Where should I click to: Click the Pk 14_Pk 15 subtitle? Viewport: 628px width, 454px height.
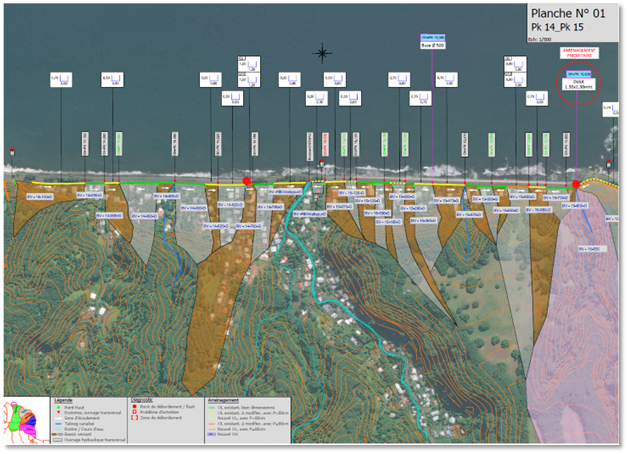tap(557, 27)
